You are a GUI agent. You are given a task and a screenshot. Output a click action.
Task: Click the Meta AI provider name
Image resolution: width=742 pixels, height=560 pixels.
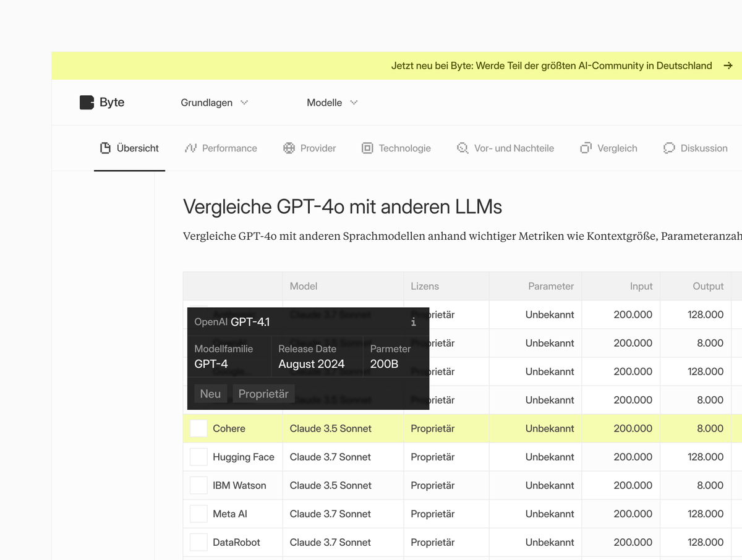pos(230,514)
